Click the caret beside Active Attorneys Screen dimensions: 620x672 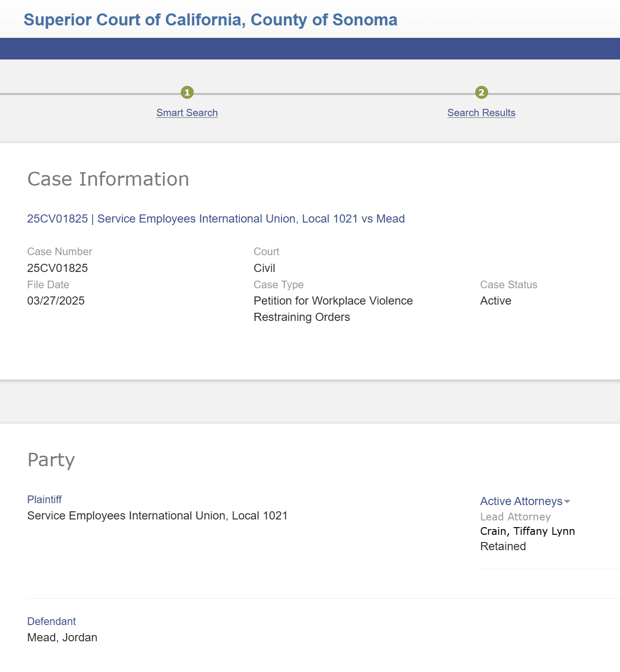click(x=567, y=502)
